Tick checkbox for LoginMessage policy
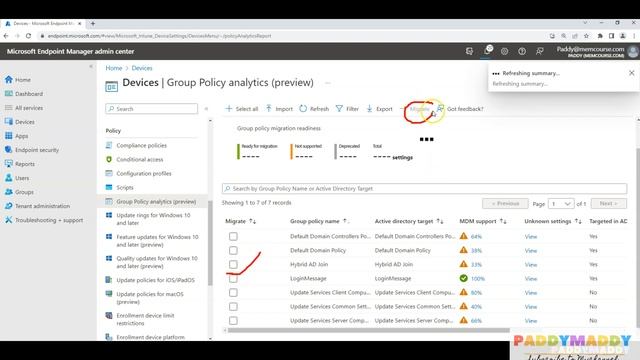 pos(233,279)
